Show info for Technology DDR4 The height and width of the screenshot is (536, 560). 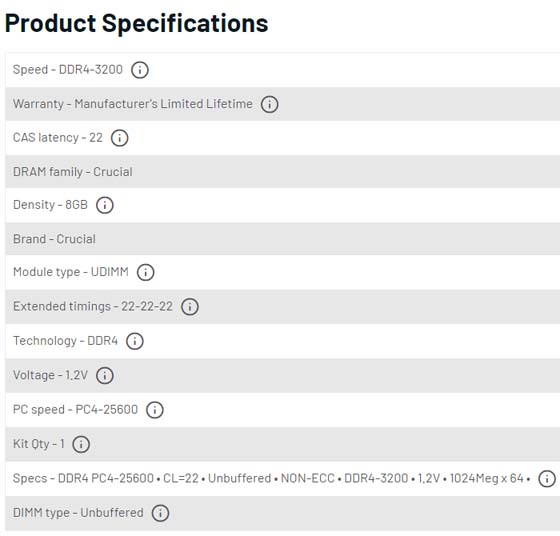click(x=135, y=341)
